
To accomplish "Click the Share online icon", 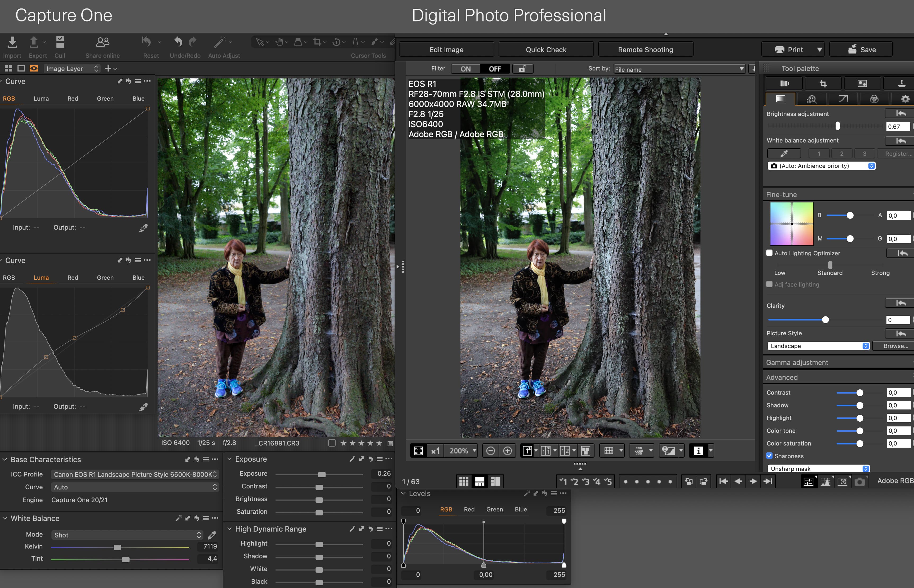I will 103,42.
